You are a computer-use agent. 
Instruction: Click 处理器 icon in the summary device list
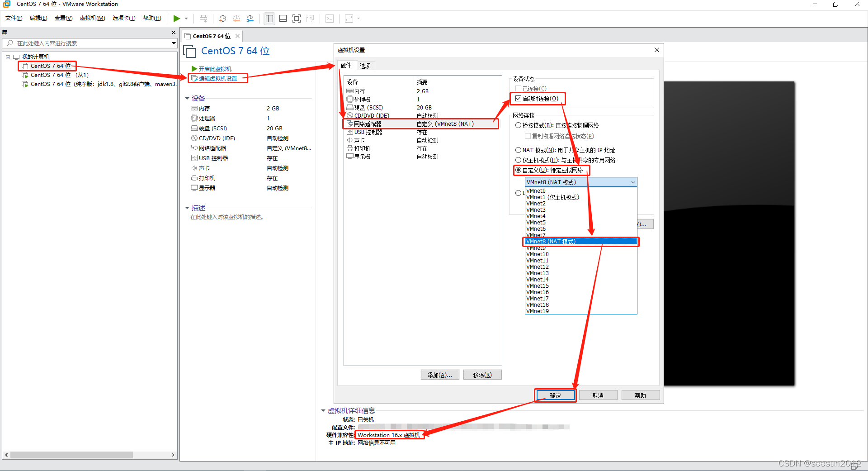[194, 118]
